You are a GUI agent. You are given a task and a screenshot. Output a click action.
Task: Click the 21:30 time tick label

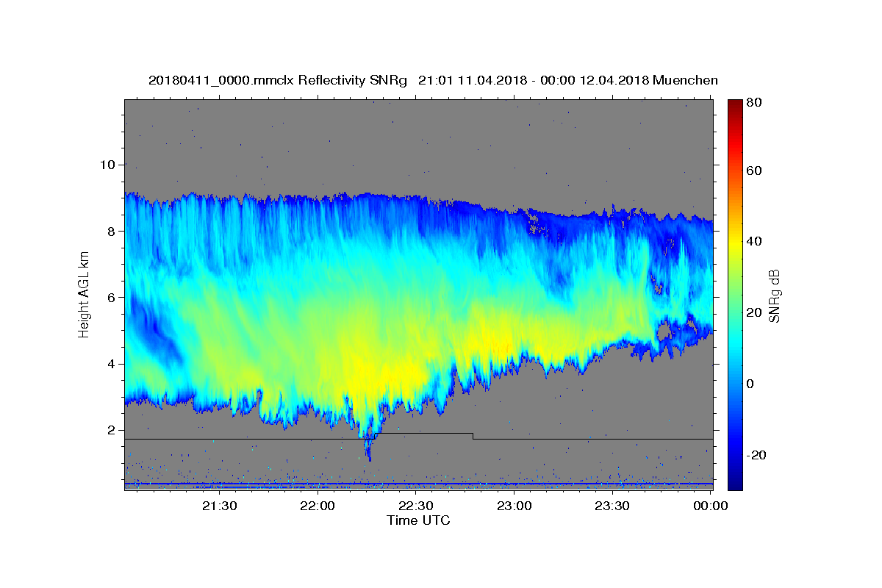(x=219, y=506)
